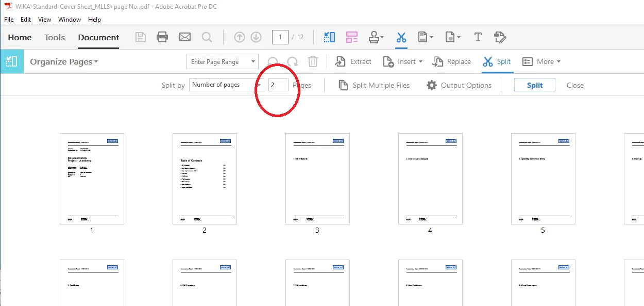Switch to the Tools tab
Image resolution: width=644 pixels, height=306 pixels.
click(x=55, y=37)
